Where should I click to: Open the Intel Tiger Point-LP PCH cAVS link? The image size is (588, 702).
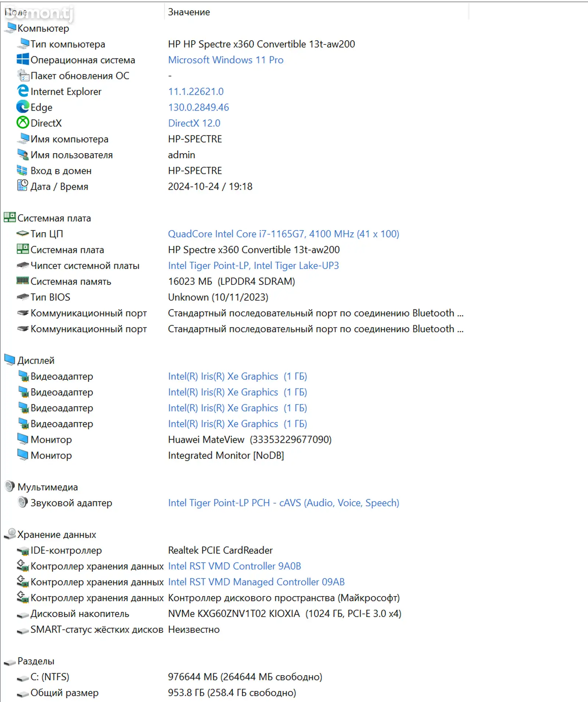click(283, 503)
